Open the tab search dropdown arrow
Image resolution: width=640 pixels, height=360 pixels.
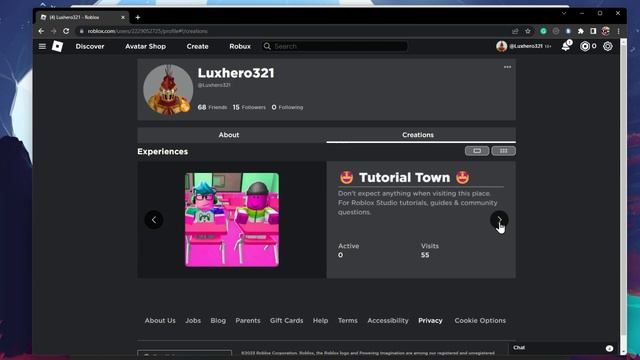click(x=564, y=13)
